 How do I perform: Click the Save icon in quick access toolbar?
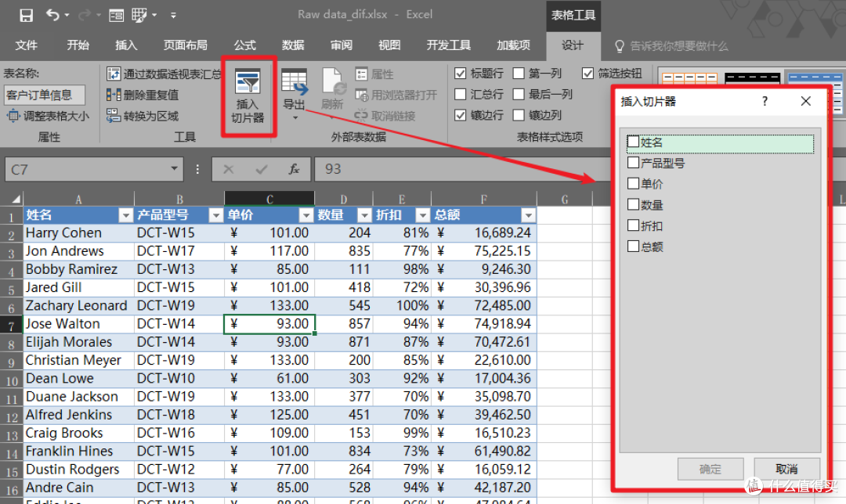pos(26,15)
